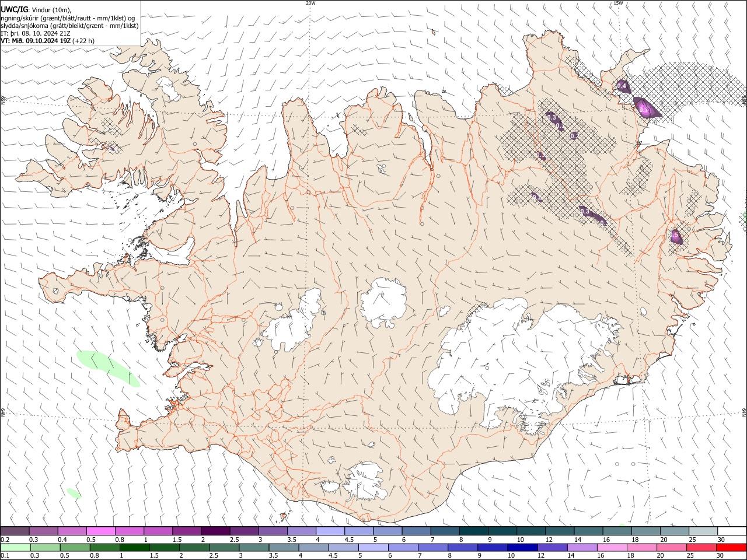Click the dark plum 0.2 swatch in upper legend
The width and height of the screenshot is (747, 560).
(x=15, y=531)
